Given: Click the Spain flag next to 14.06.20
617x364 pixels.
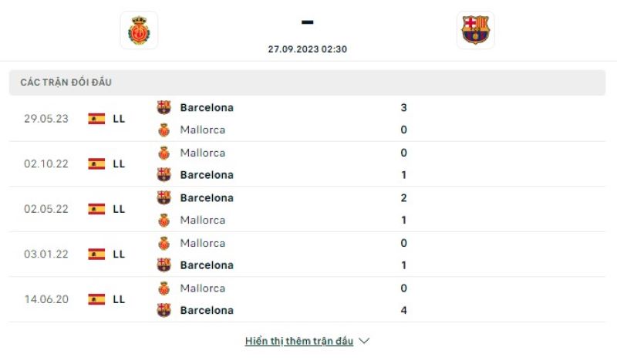Looking at the screenshot, I should pyautogui.click(x=96, y=299).
